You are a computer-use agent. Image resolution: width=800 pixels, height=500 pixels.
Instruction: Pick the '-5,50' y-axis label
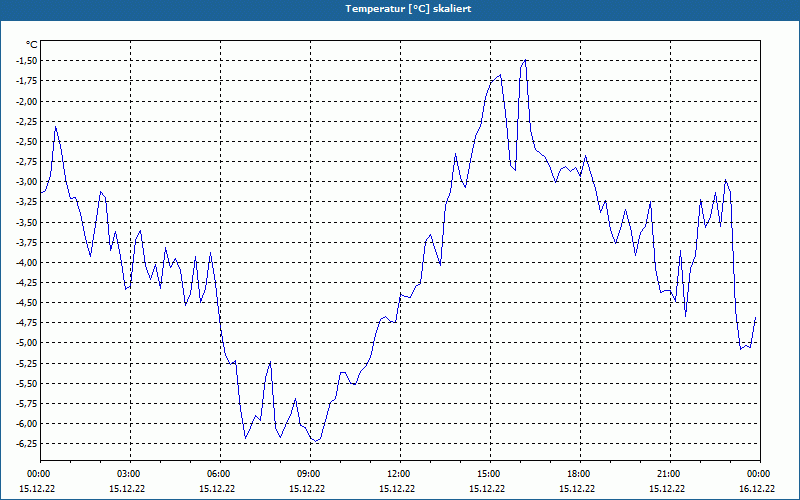point(28,383)
